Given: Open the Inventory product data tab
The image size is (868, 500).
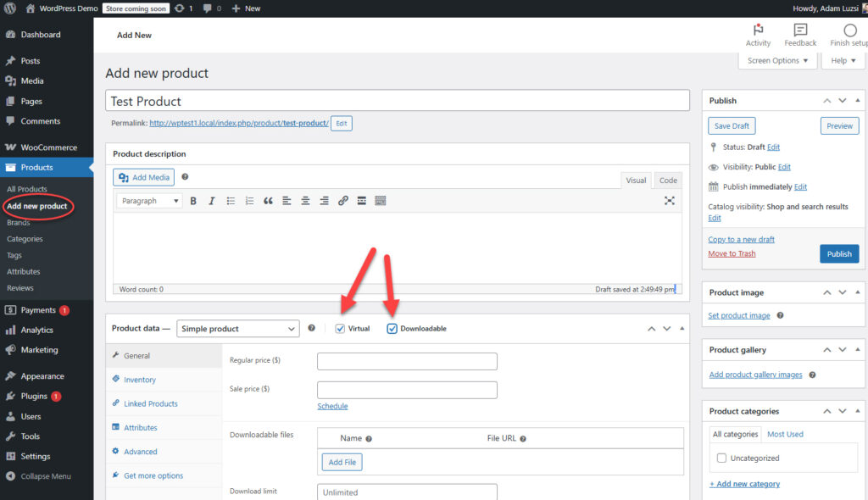Looking at the screenshot, I should pos(140,380).
